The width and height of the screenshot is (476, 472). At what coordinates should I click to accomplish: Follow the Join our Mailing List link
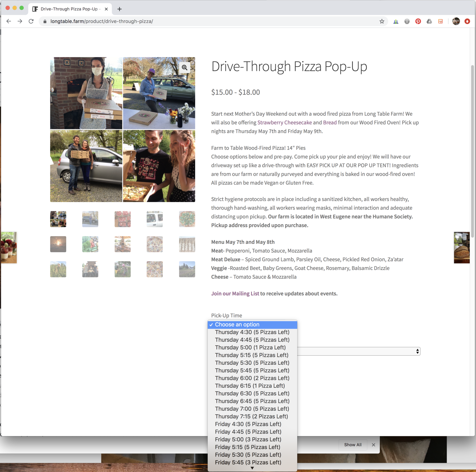coord(235,294)
